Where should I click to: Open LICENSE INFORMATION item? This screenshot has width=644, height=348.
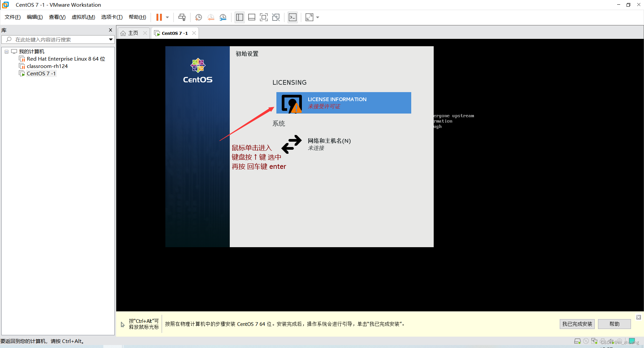[343, 103]
